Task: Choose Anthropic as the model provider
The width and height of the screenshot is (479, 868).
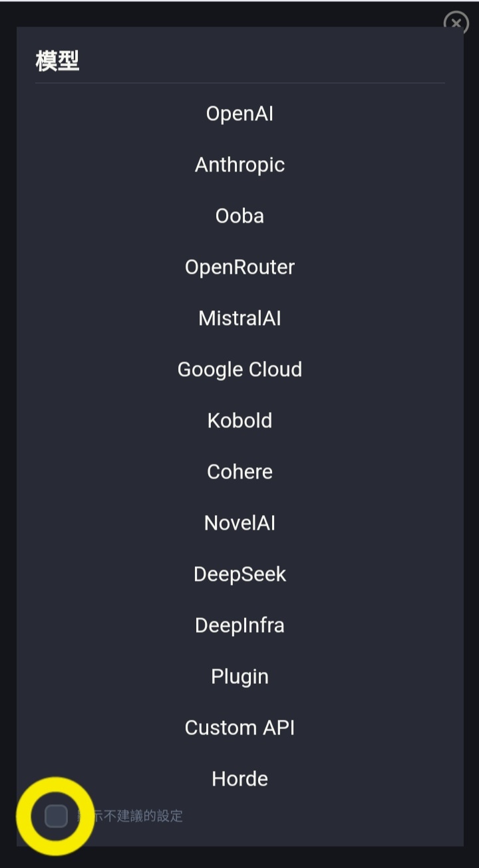Action: [x=239, y=165]
